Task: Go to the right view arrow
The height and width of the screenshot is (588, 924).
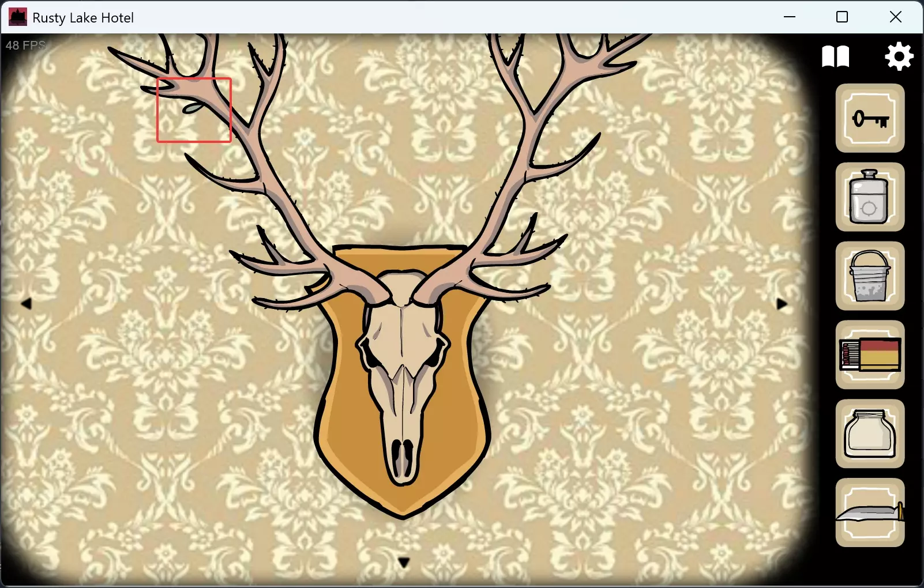Action: (x=782, y=304)
